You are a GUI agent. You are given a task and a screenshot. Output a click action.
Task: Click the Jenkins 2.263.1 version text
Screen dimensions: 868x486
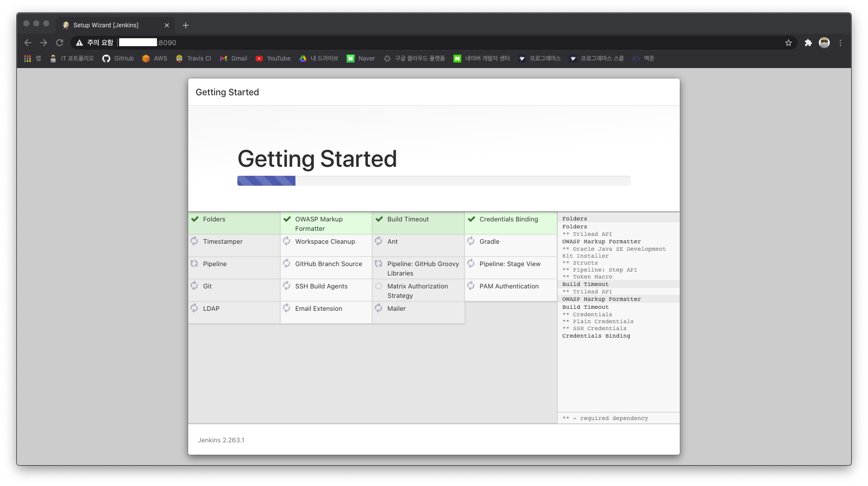coord(221,440)
